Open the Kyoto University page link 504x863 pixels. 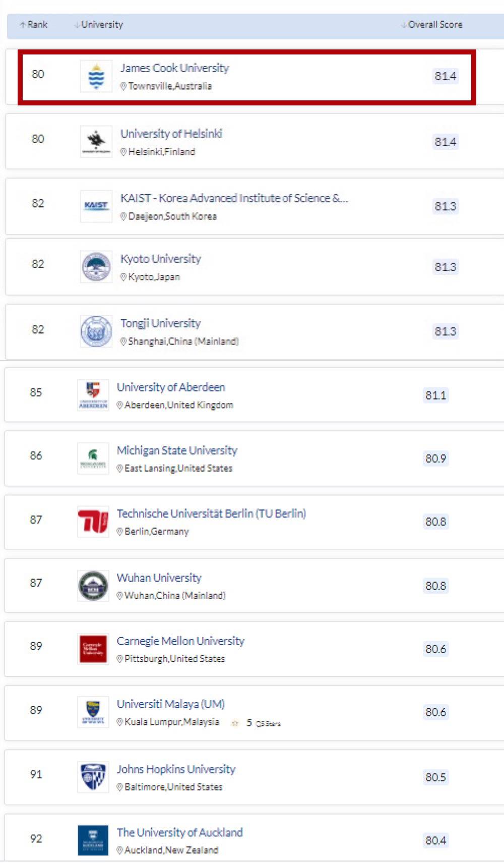(160, 259)
